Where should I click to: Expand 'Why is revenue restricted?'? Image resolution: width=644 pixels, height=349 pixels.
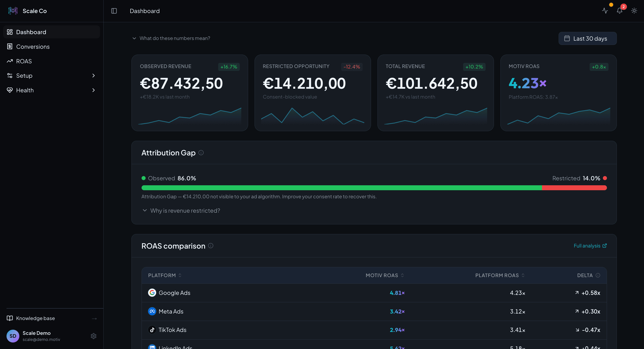coord(181,211)
